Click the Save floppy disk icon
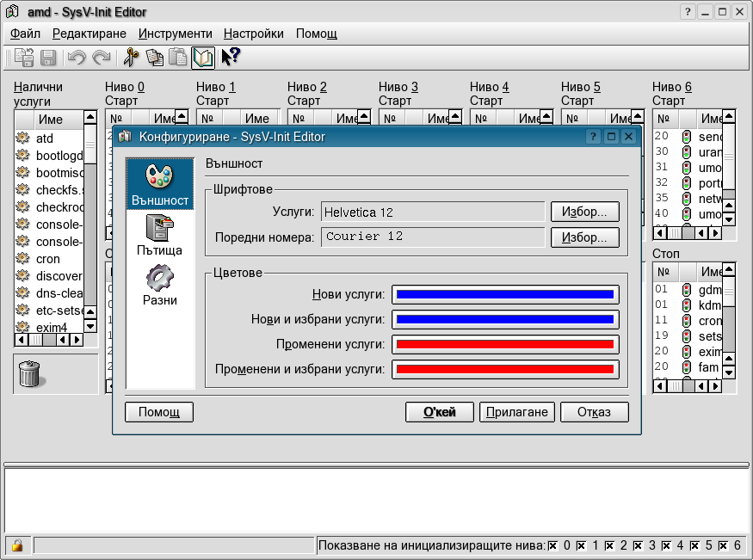The height and width of the screenshot is (560, 753). pos(48,58)
